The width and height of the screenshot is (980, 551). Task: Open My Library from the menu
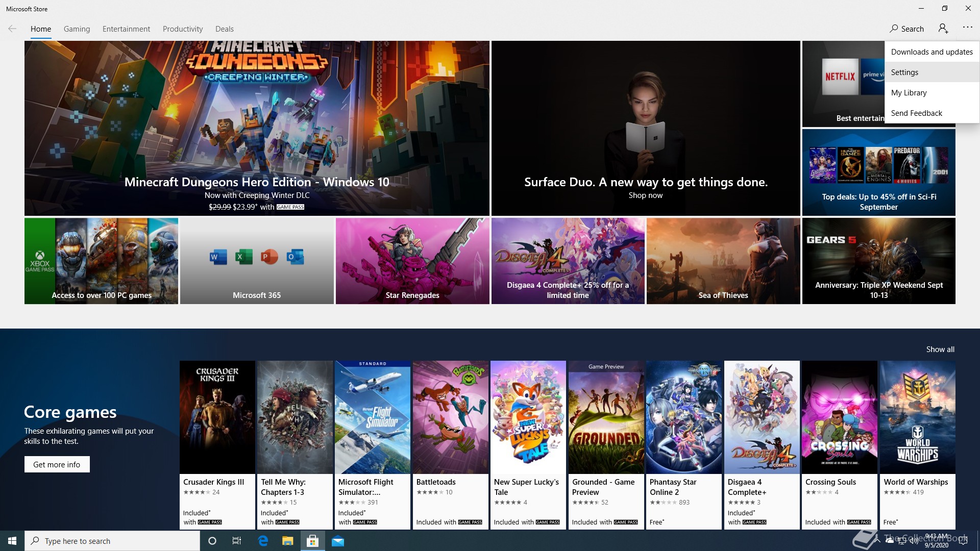[x=932, y=92]
